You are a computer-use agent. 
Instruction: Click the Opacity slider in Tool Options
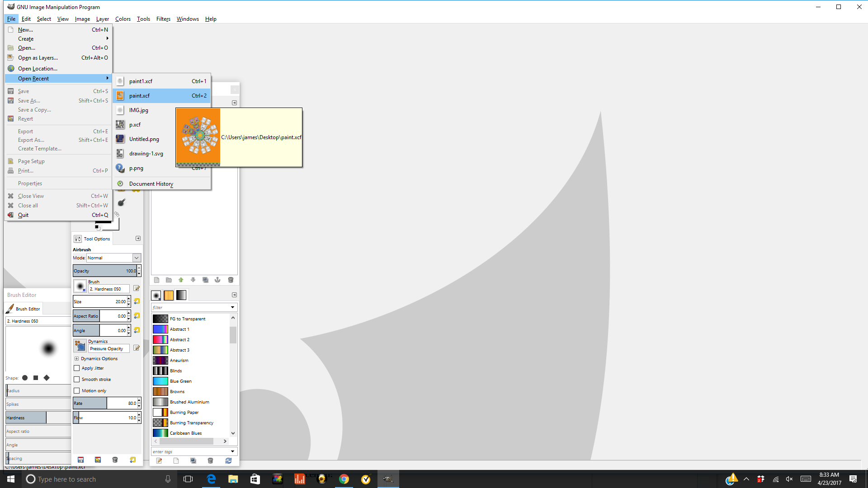point(104,271)
